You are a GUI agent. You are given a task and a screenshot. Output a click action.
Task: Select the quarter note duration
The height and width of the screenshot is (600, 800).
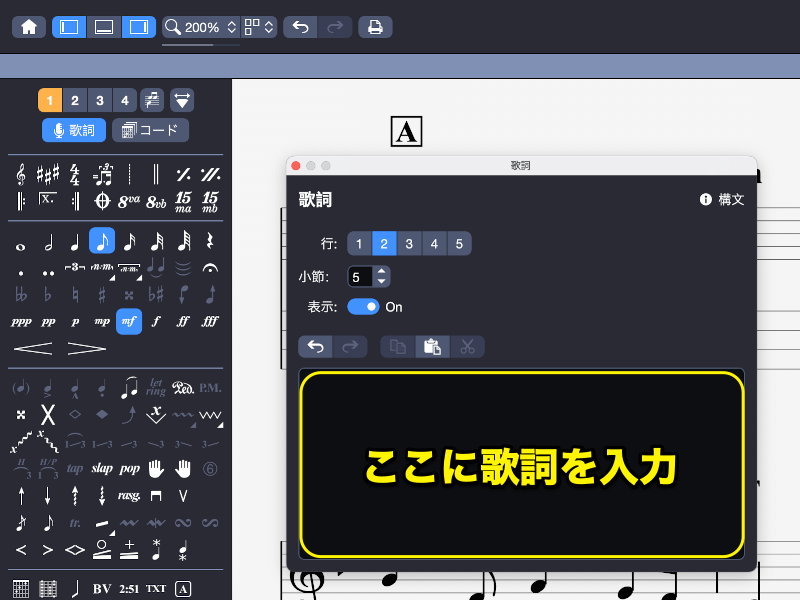point(74,241)
